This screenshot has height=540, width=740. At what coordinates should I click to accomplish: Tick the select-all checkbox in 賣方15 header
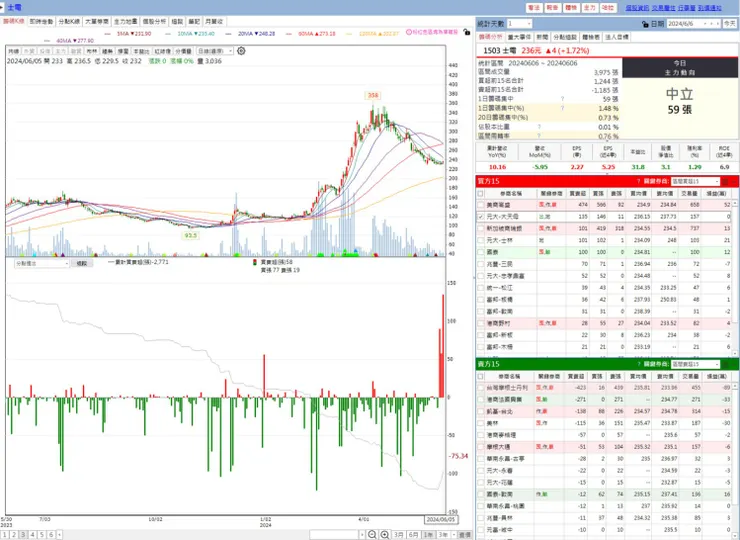(480, 376)
